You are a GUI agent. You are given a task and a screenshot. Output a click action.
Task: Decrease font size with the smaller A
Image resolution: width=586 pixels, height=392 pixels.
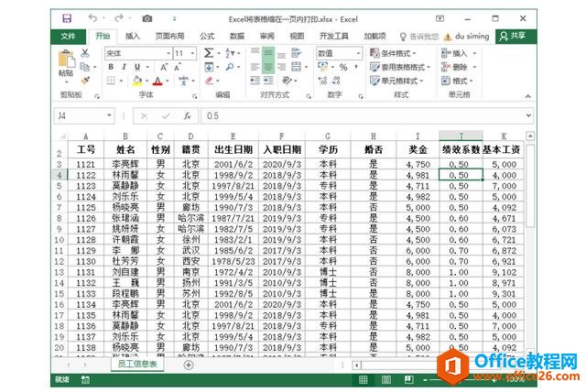click(178, 67)
